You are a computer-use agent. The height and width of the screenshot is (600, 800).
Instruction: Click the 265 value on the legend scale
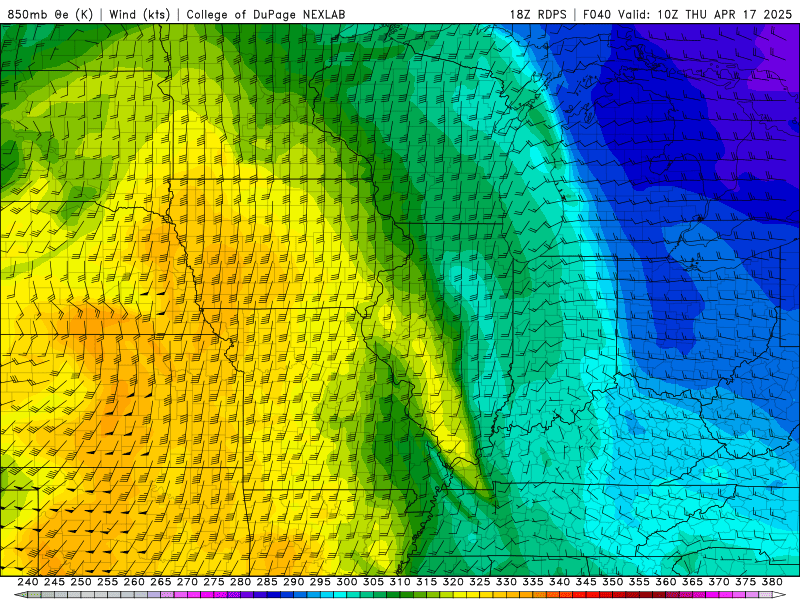point(161,582)
